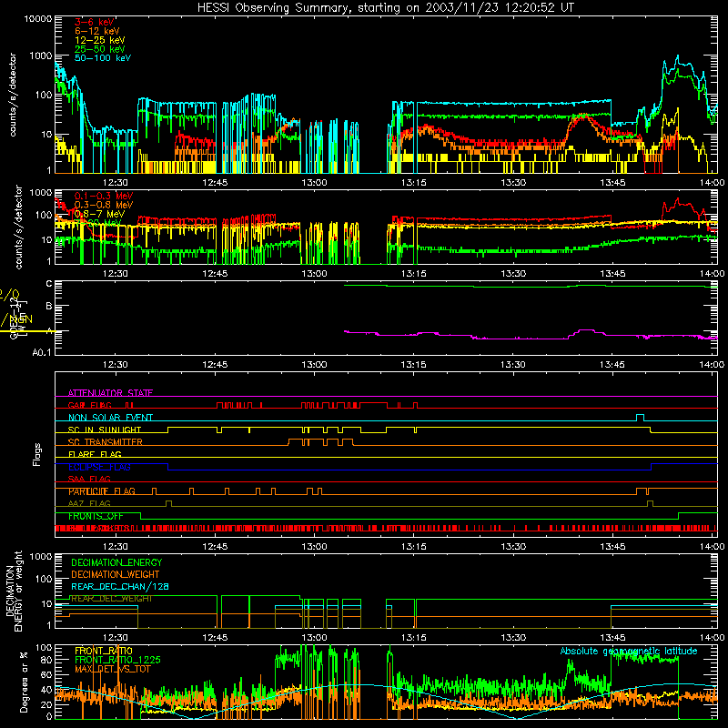Click the 'Degrees or %' y-axis title
This screenshot has width=728, height=728.
[x=24, y=682]
